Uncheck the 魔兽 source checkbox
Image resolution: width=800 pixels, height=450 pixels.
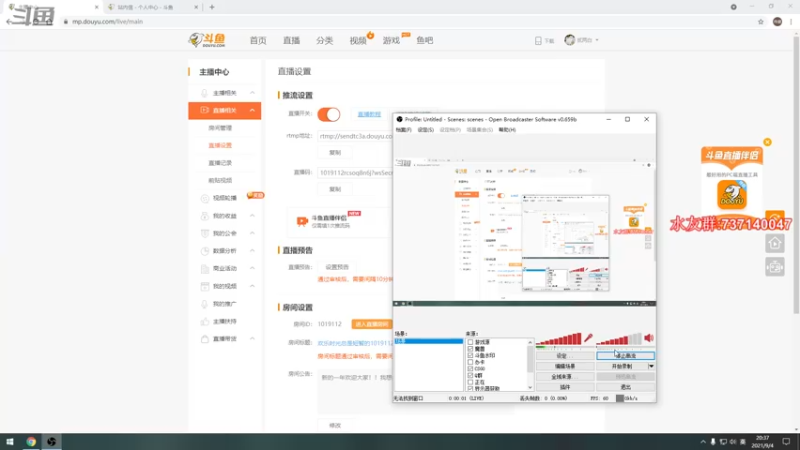[470, 349]
